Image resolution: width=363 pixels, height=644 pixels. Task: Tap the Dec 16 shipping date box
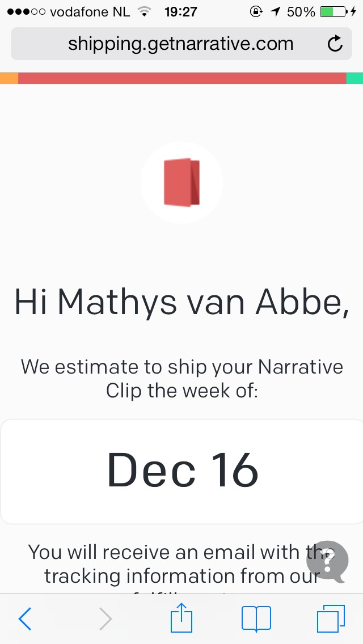(x=181, y=471)
